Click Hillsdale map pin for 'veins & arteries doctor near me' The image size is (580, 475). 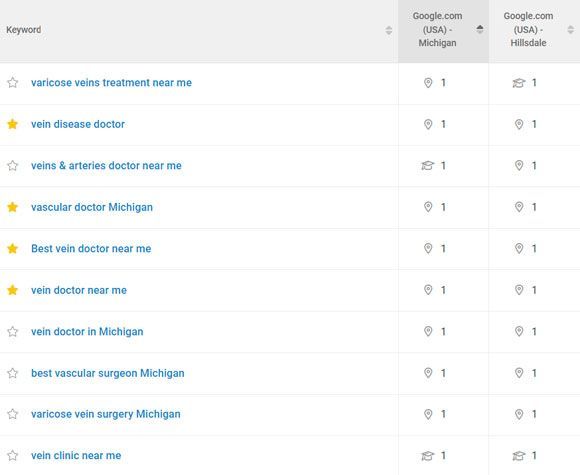[x=519, y=165]
